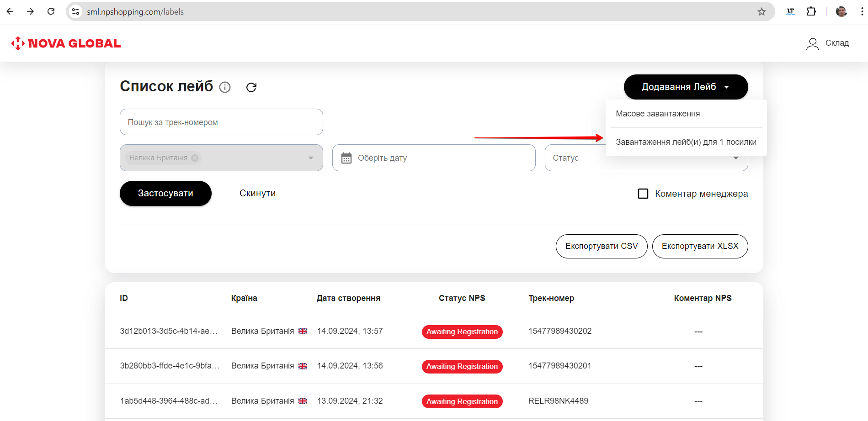The height and width of the screenshot is (421, 868).
Task: Click the info icon beside Список лейб
Action: pyautogui.click(x=225, y=87)
